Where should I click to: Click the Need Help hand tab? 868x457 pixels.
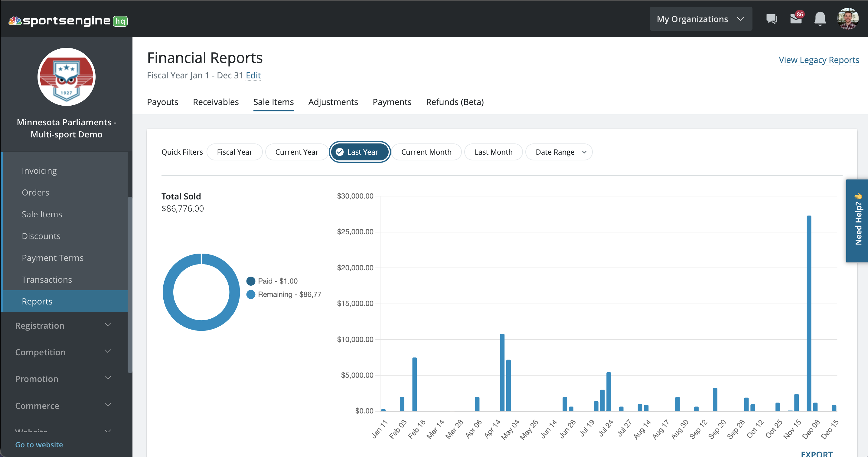(857, 221)
